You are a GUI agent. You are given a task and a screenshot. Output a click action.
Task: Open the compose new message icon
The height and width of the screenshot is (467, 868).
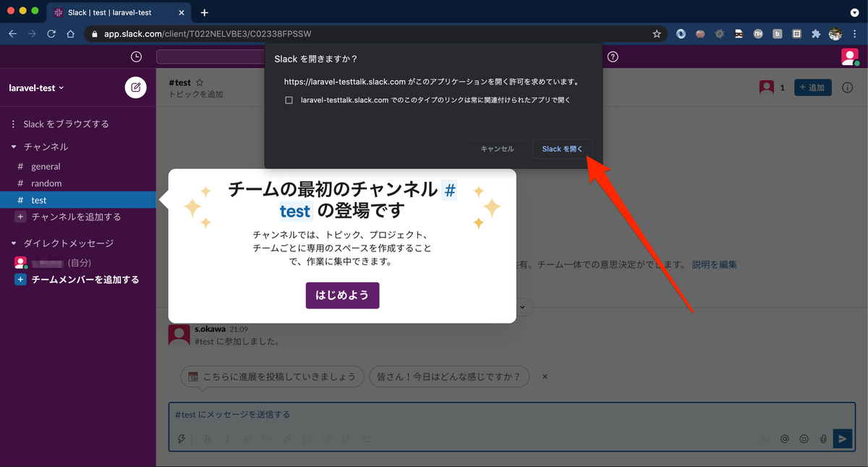(135, 88)
